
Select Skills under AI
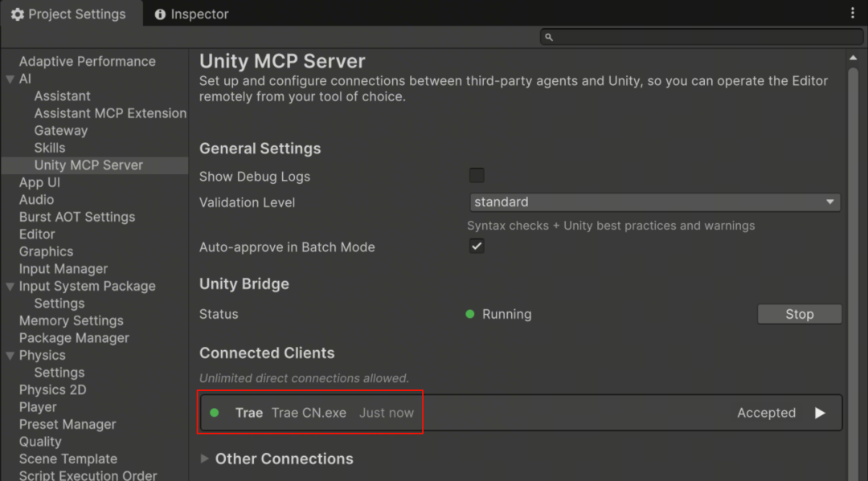(x=49, y=148)
